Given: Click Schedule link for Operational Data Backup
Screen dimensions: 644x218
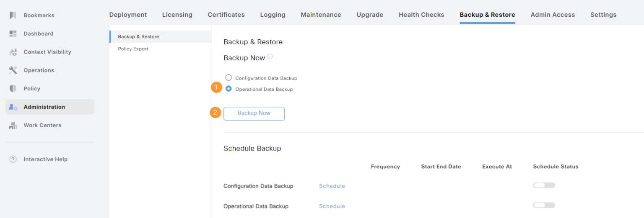Looking at the screenshot, I should tap(332, 206).
